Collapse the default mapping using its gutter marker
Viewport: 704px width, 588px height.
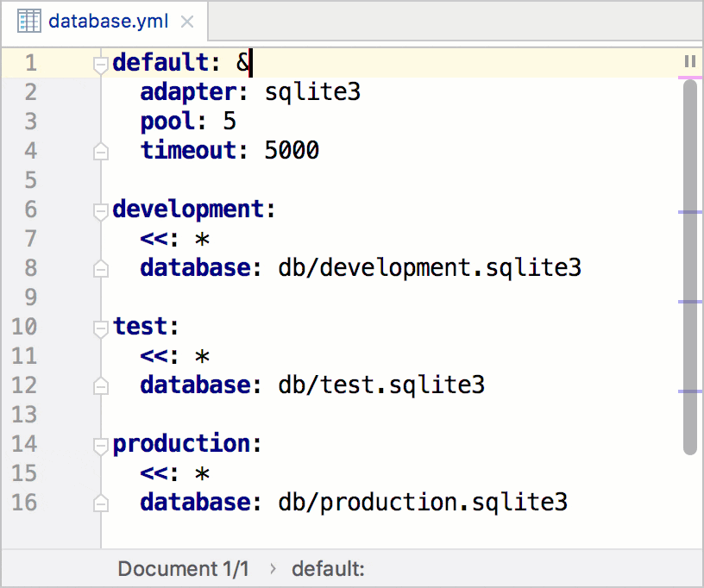click(100, 62)
